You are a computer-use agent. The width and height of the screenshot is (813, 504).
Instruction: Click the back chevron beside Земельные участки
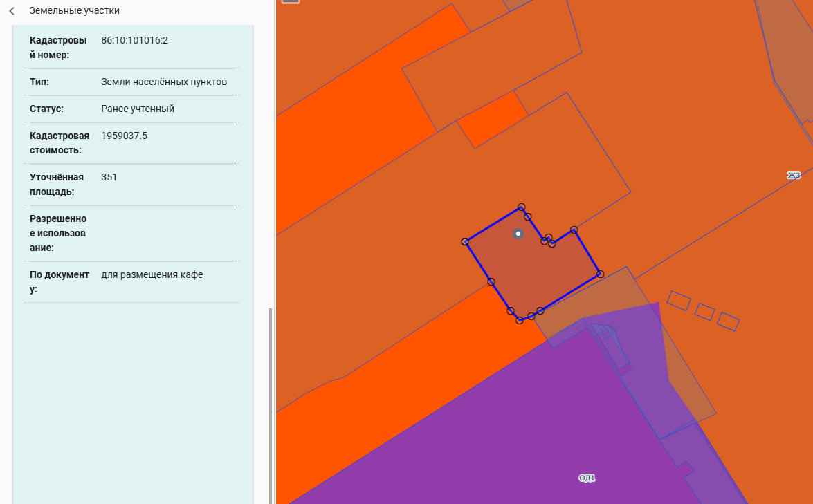tap(12, 11)
